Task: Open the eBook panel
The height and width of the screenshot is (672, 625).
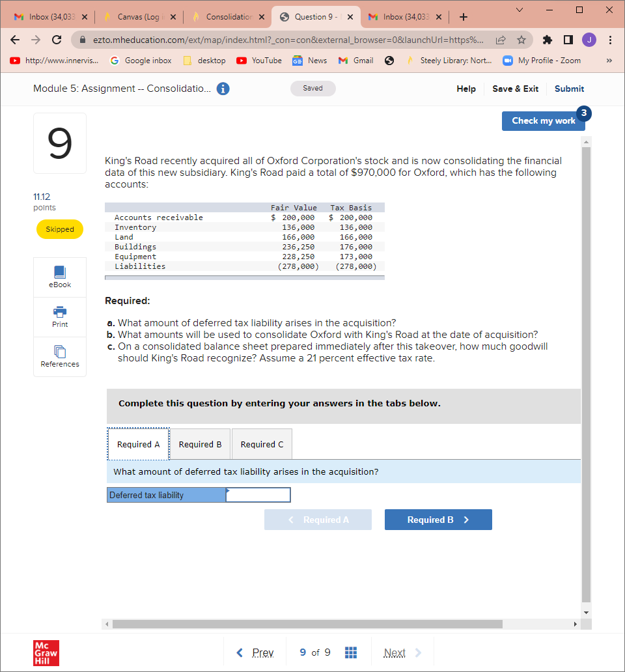Action: pyautogui.click(x=59, y=277)
